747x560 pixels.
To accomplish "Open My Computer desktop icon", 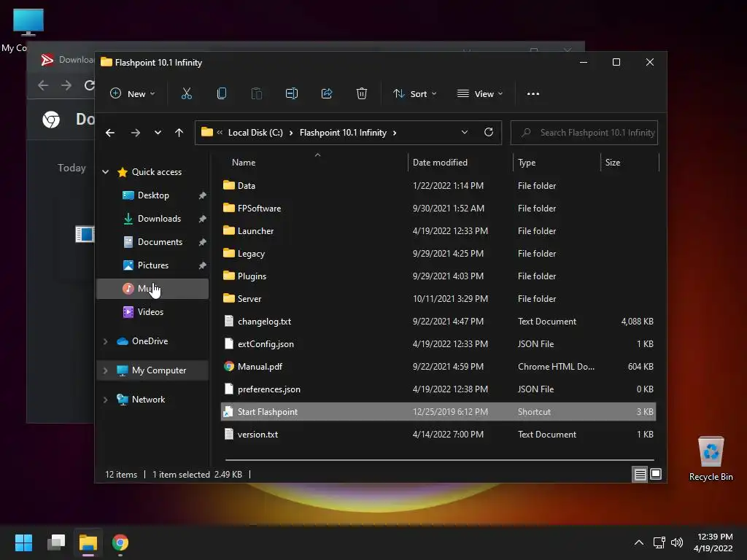I will [28, 23].
